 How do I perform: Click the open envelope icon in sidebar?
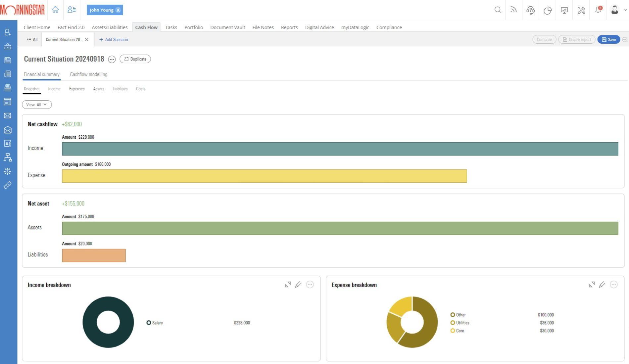8,130
